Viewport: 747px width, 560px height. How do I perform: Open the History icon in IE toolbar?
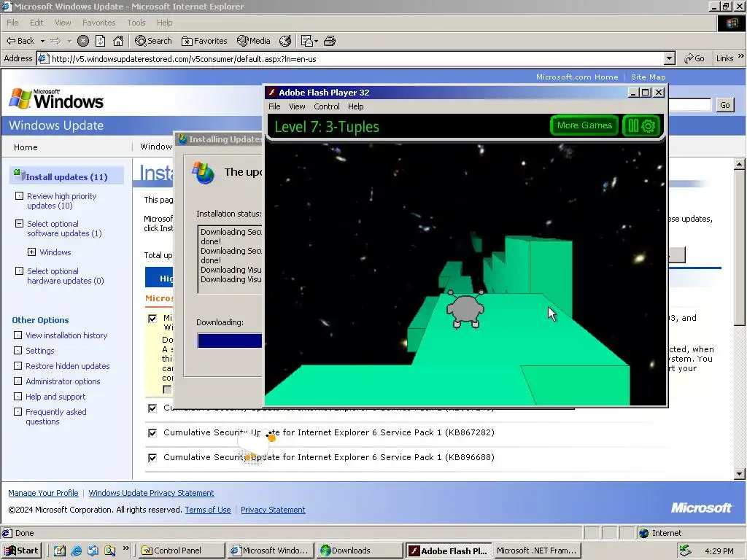point(285,41)
